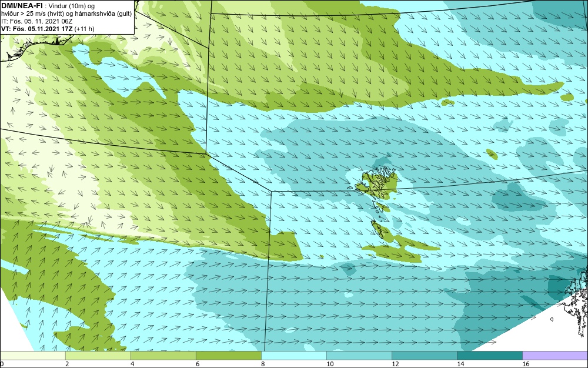Viewport: 588px width, 368px height.
Task: Click the 10–12 m/s light teal swatch
Action: click(359, 355)
